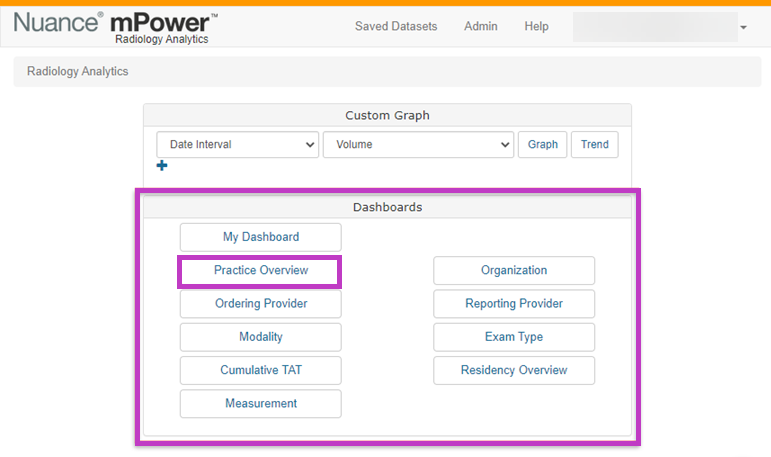
Task: Open the Organization dashboard
Action: click(514, 271)
